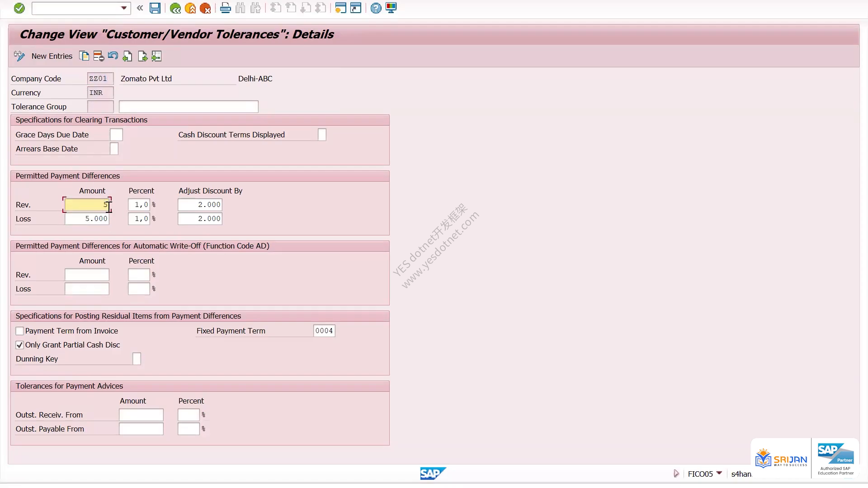Click the Copy As icon beside New Entries
The height and width of the screenshot is (488, 868).
(84, 56)
